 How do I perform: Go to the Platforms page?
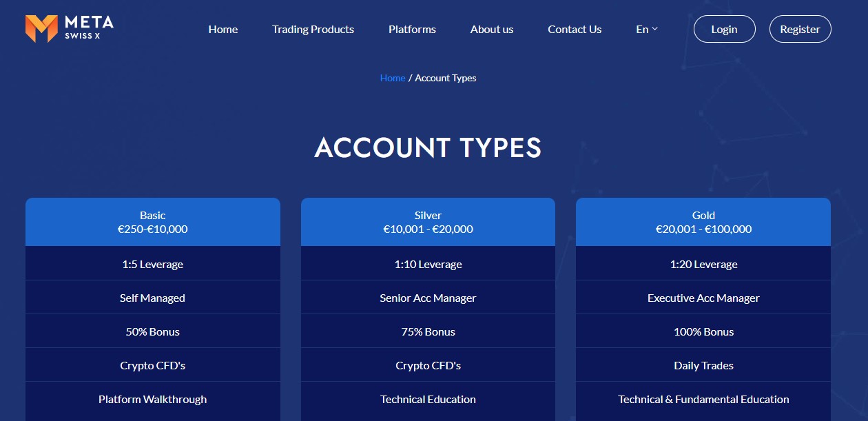point(412,29)
